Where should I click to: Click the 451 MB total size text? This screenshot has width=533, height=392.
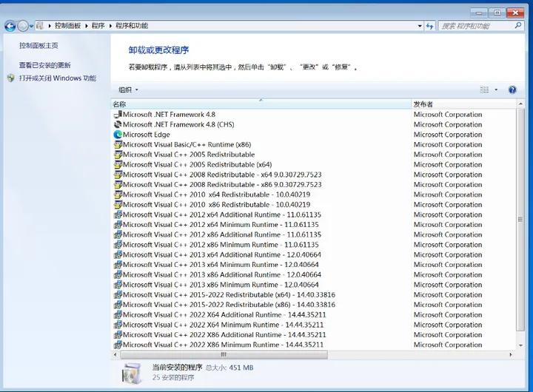241,368
